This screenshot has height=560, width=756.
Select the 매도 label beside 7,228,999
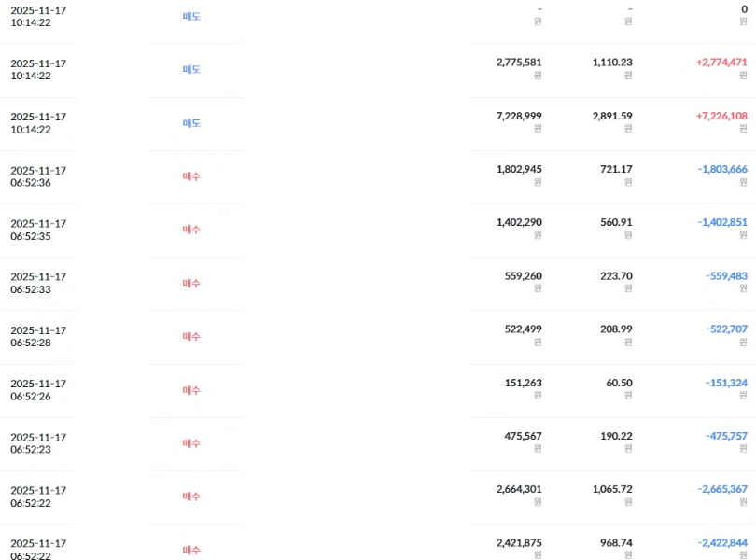point(191,123)
